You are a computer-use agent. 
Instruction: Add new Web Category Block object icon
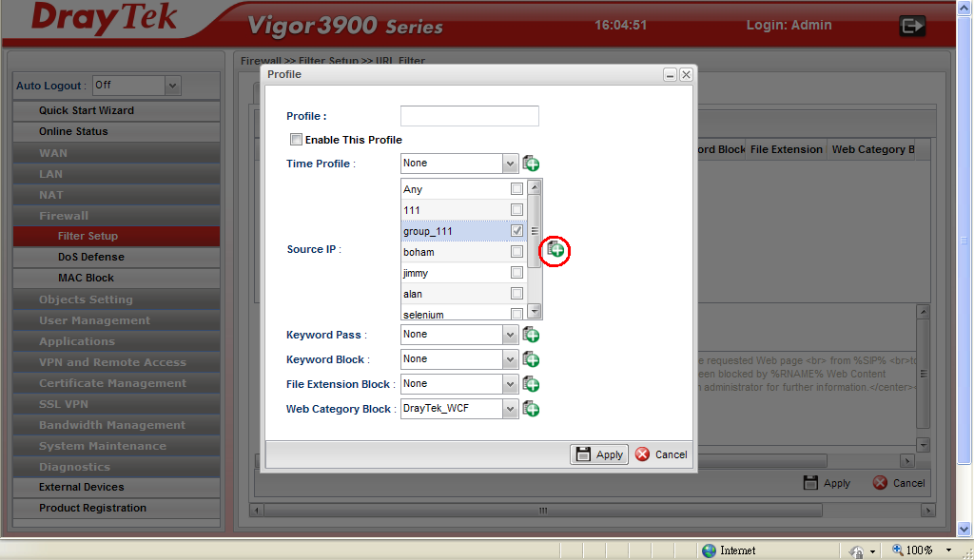(x=531, y=409)
